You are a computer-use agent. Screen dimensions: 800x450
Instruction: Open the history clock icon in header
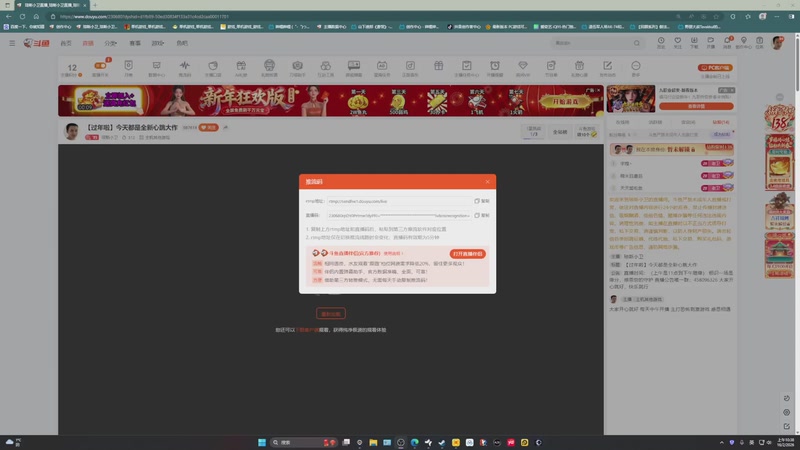[x=661, y=42]
